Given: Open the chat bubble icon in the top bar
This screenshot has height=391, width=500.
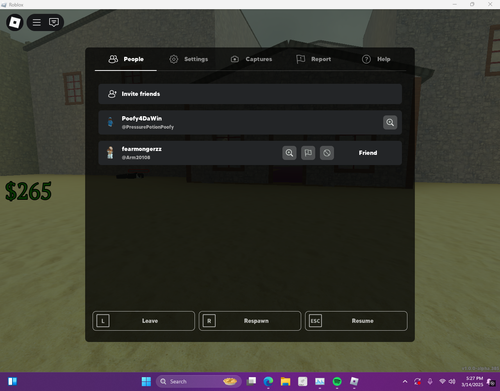Looking at the screenshot, I should (54, 22).
